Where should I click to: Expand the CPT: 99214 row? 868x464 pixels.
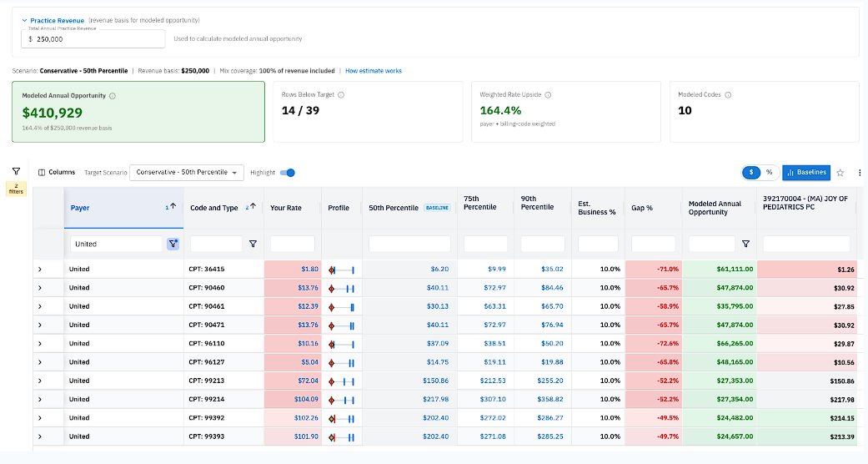coord(40,399)
